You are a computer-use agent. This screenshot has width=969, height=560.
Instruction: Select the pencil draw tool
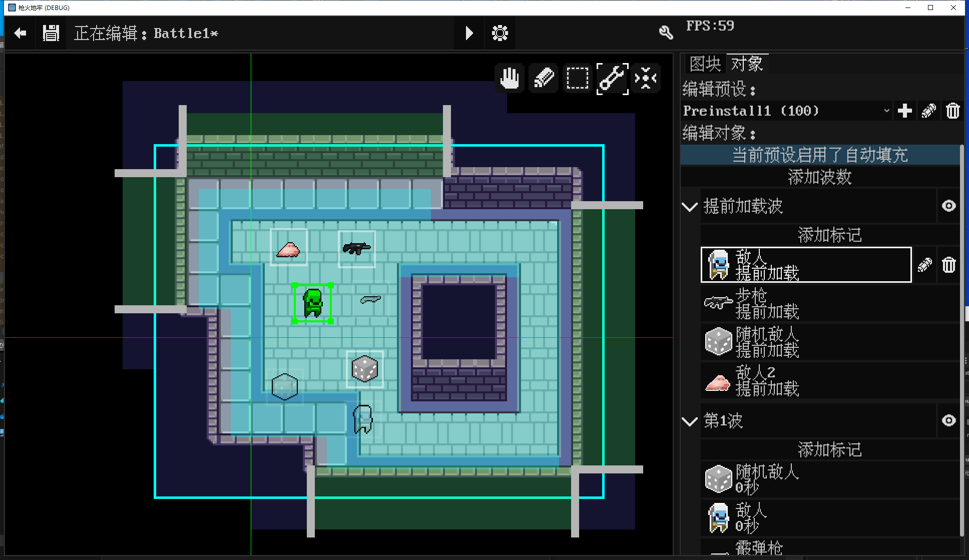544,79
